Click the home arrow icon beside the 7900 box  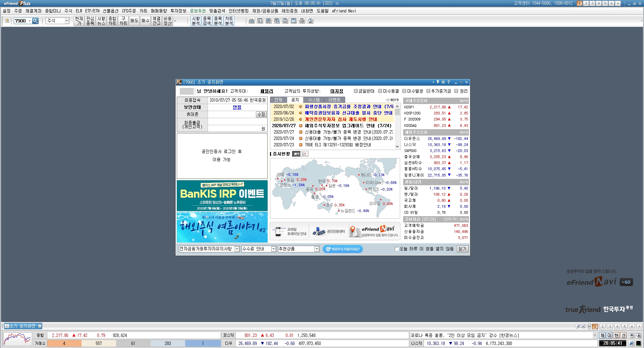click(x=7, y=21)
